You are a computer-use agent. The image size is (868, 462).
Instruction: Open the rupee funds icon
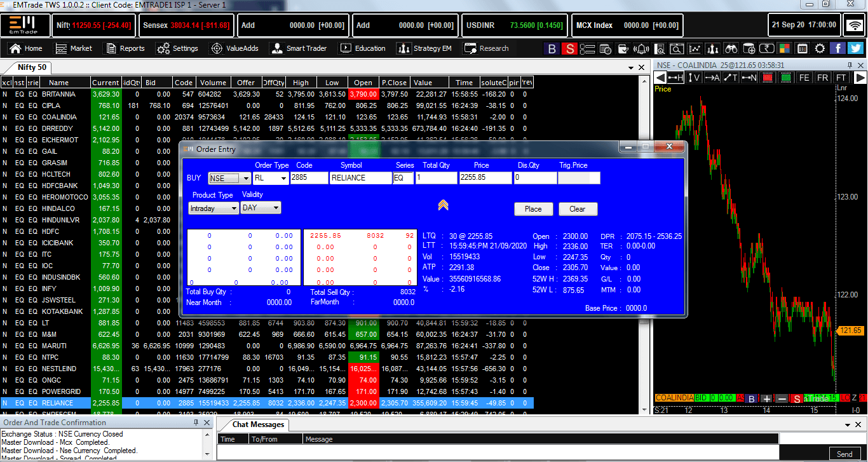point(767,49)
